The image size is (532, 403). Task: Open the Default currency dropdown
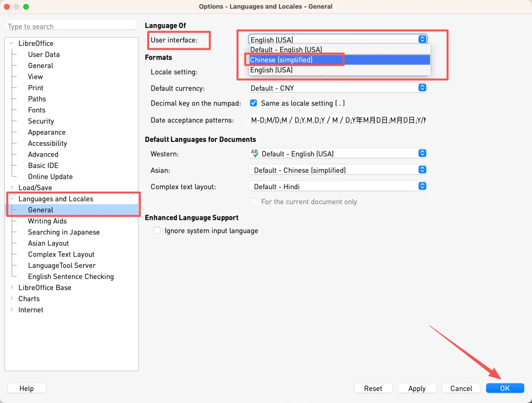click(337, 88)
